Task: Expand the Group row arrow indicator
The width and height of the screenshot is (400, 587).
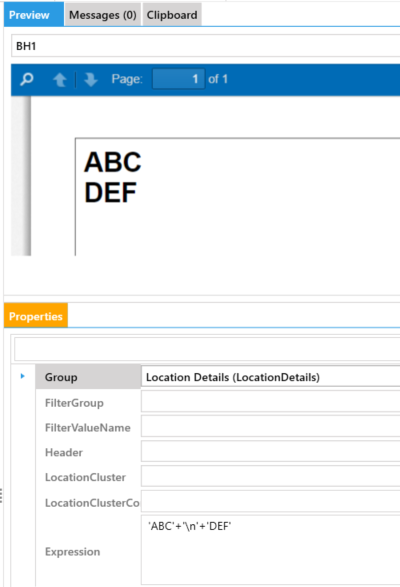Action: [x=22, y=376]
